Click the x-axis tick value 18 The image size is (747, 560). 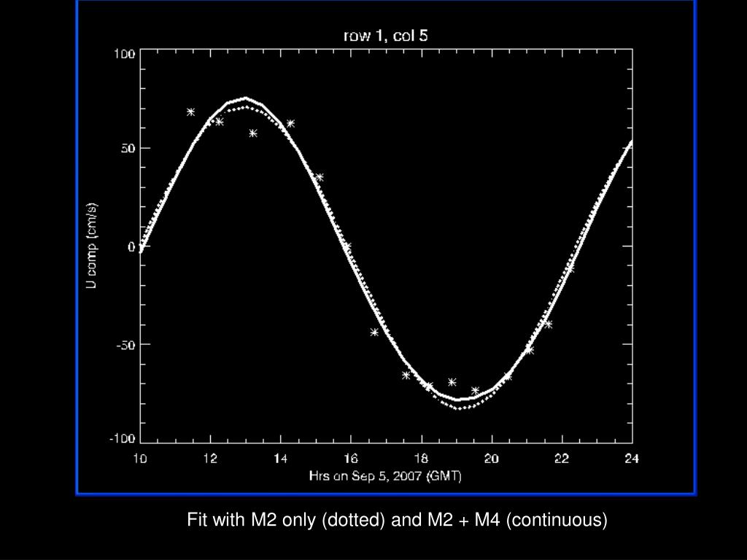(421, 459)
